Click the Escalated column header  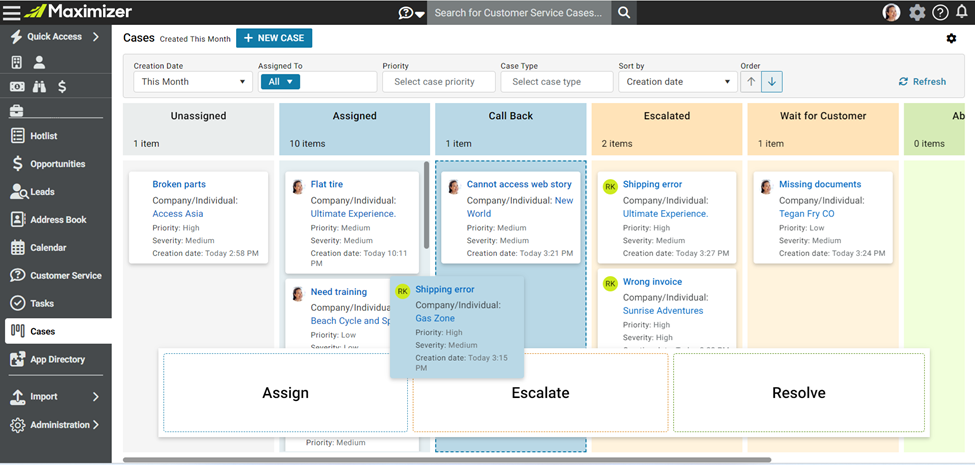coord(667,129)
